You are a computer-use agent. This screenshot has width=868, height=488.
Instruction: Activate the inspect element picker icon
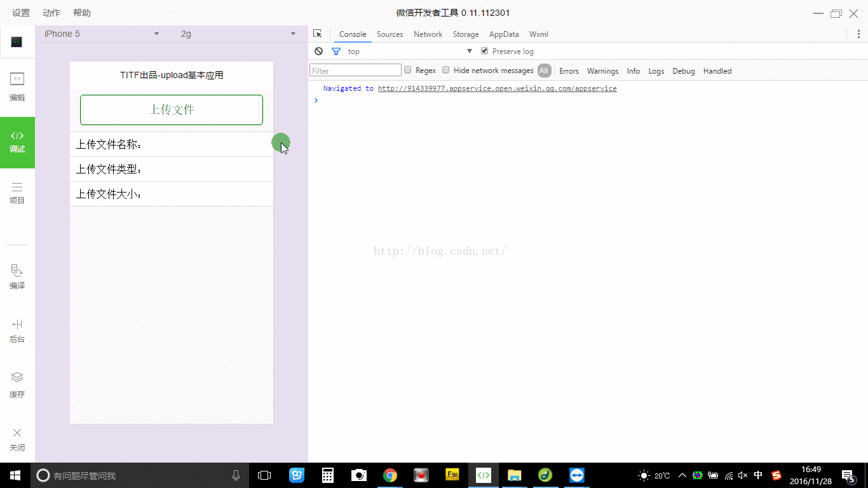point(318,34)
